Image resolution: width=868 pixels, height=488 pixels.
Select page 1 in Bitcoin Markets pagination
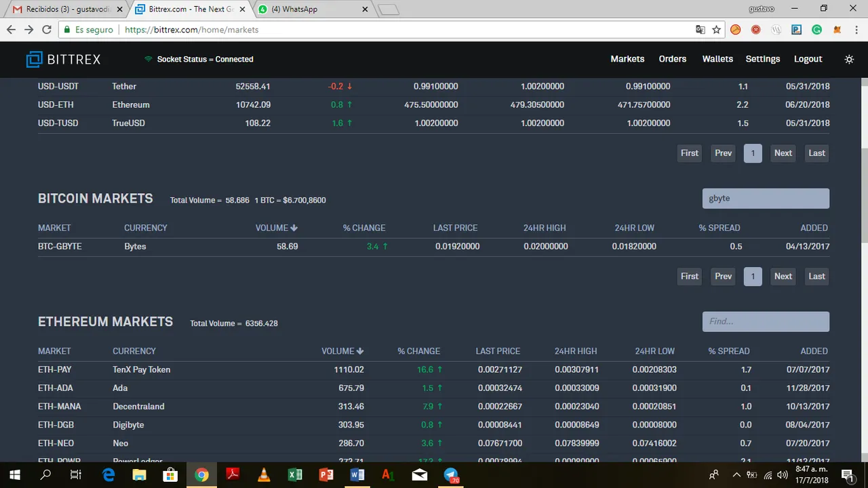[753, 276]
